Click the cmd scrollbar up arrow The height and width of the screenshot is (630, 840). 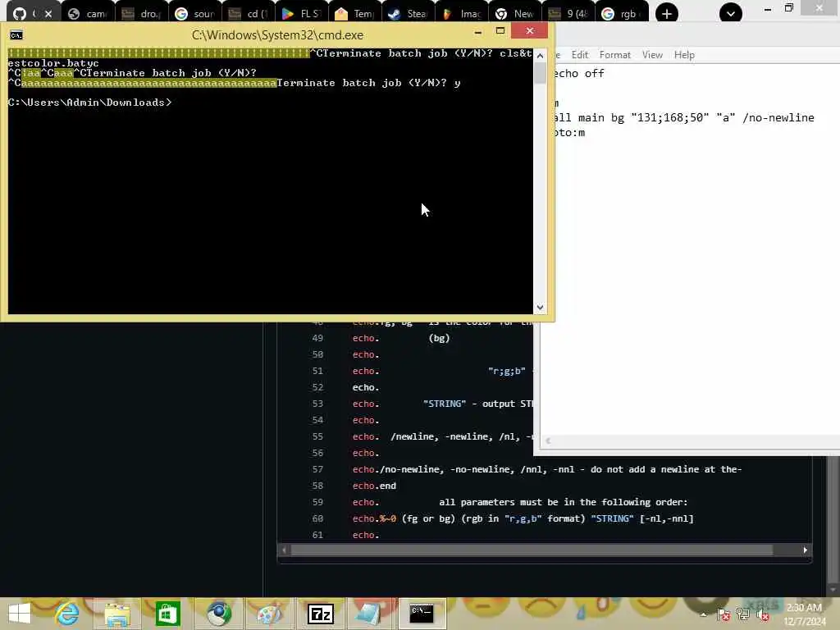point(540,55)
